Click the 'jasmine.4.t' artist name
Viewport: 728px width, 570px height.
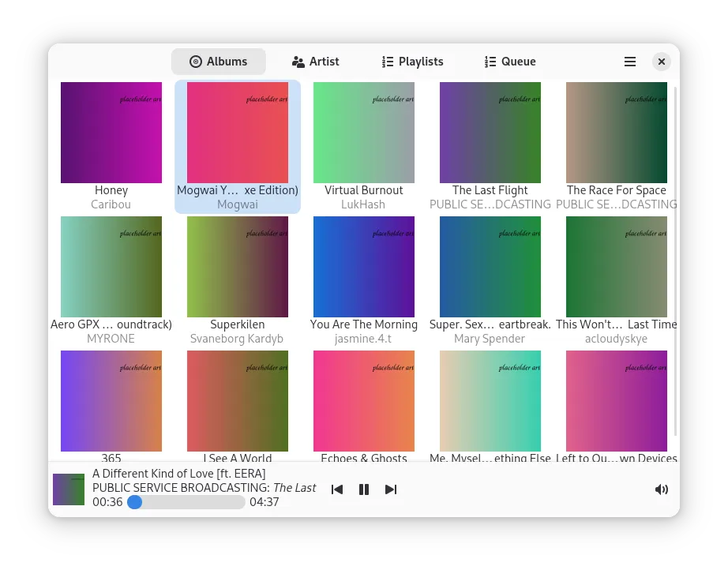point(363,339)
